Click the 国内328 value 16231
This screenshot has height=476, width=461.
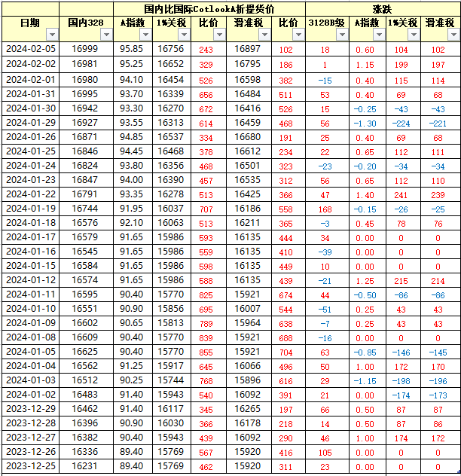click(x=85, y=467)
